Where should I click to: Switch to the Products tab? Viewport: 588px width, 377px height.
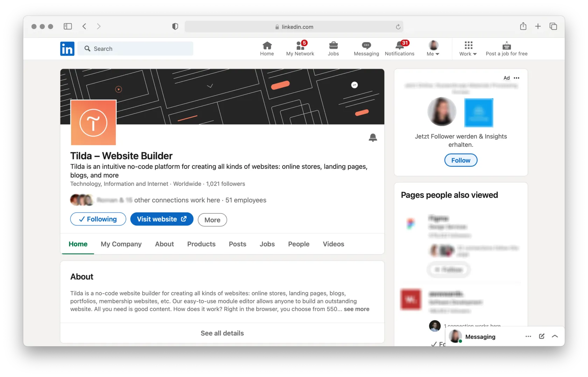[201, 244]
